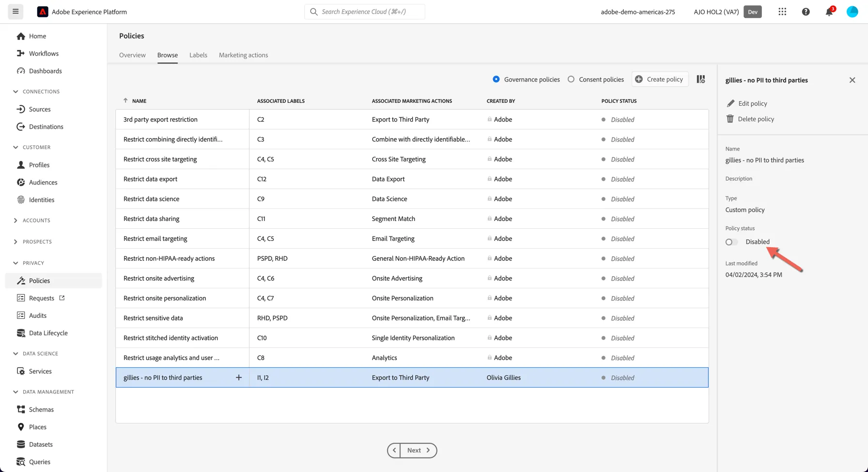Collapse the Connections section

point(15,92)
